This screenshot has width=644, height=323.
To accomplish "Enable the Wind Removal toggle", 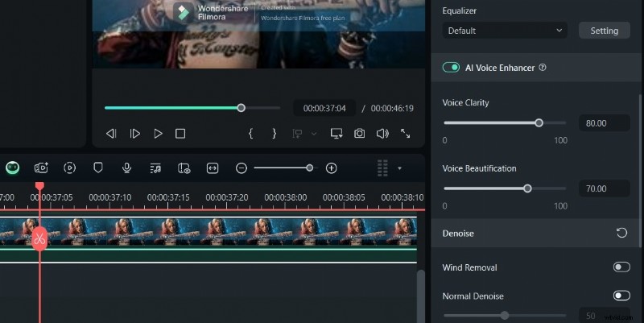I will [621, 267].
